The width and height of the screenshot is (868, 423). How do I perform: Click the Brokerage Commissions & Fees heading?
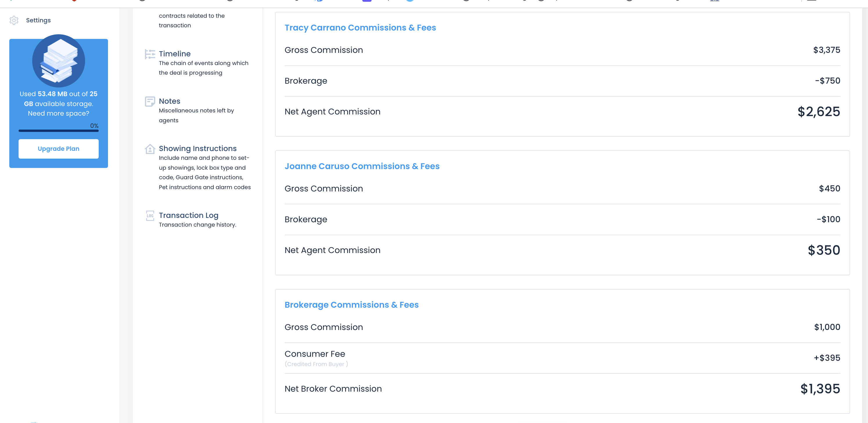point(352,305)
